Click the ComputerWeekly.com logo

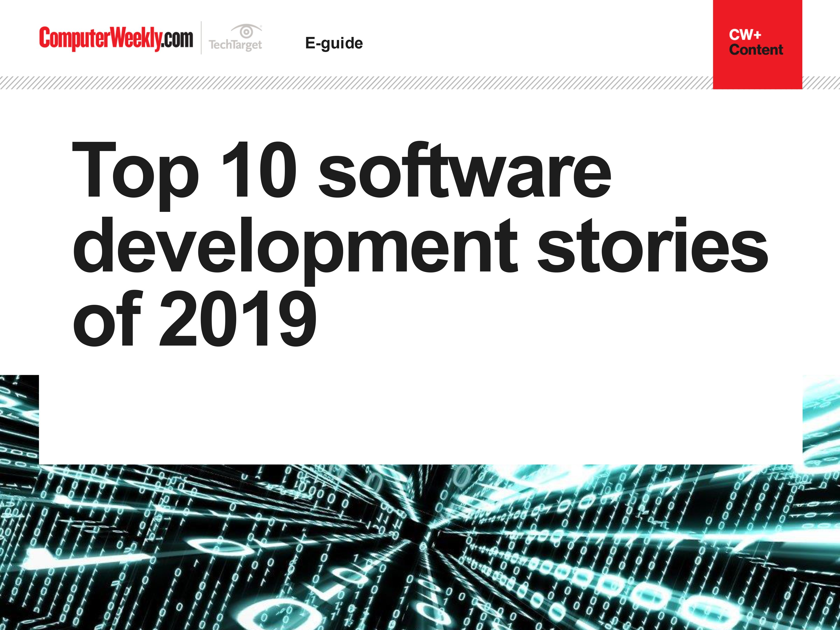116,38
